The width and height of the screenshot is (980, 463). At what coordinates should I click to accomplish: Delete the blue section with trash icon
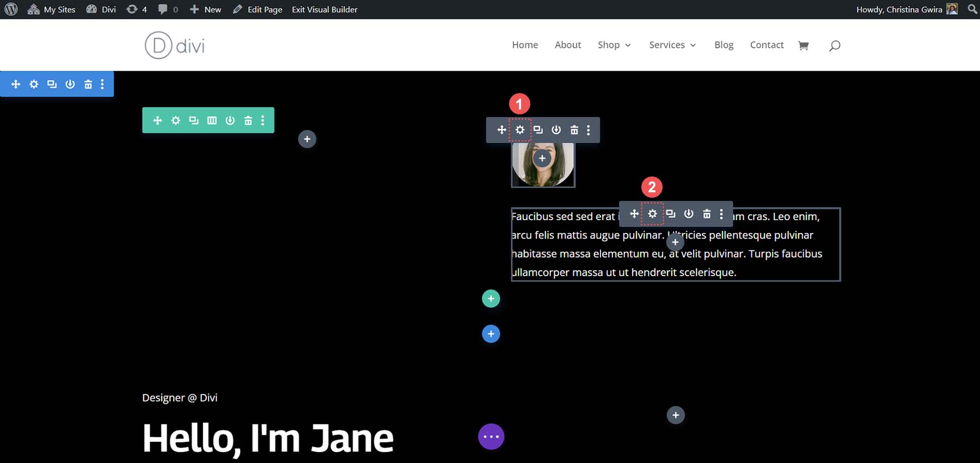(x=88, y=84)
